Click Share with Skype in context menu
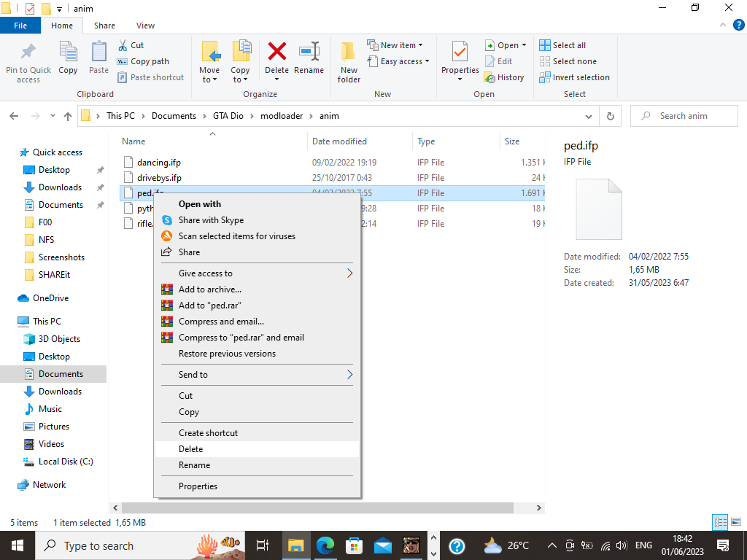This screenshot has width=747, height=560. [258, 220]
